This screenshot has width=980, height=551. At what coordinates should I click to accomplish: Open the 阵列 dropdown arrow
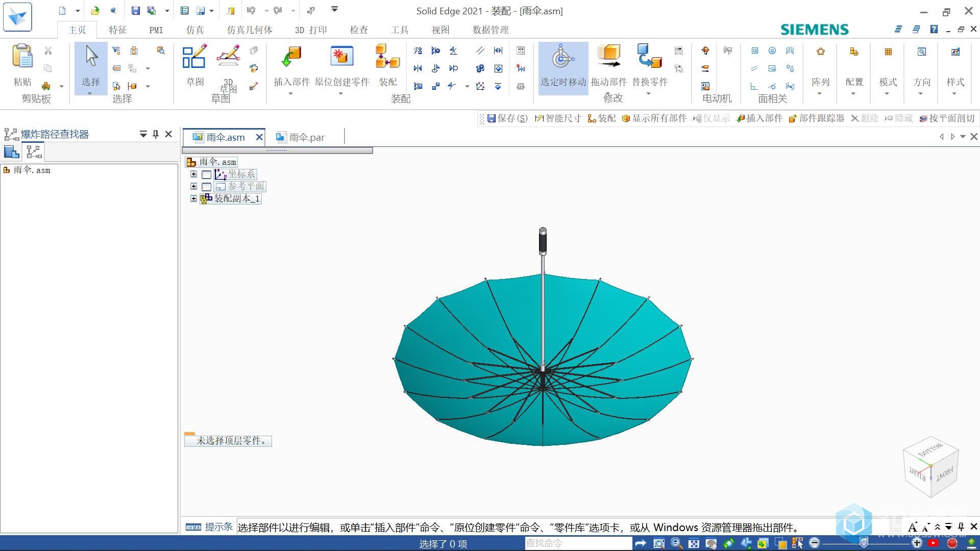pos(819,94)
